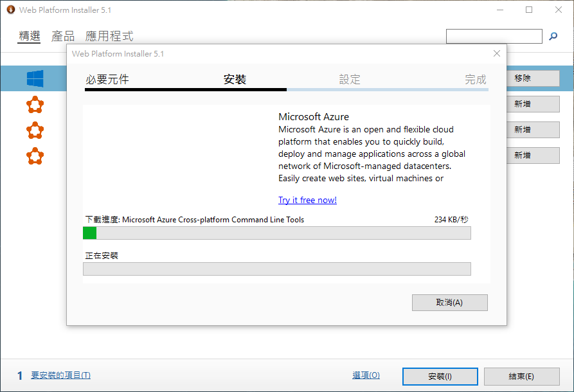This screenshot has height=392, width=574.
Task: Click the 正在安裝 progress bar
Action: pos(277,269)
